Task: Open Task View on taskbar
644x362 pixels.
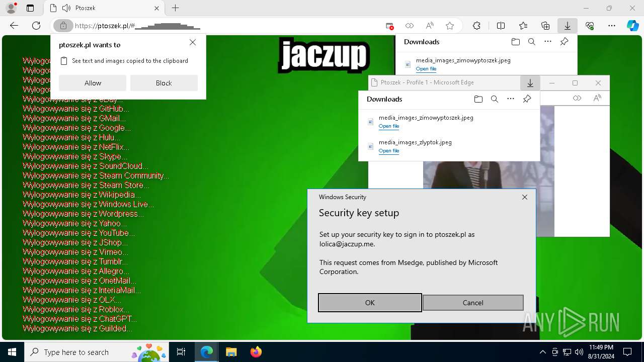Action: tap(181, 352)
